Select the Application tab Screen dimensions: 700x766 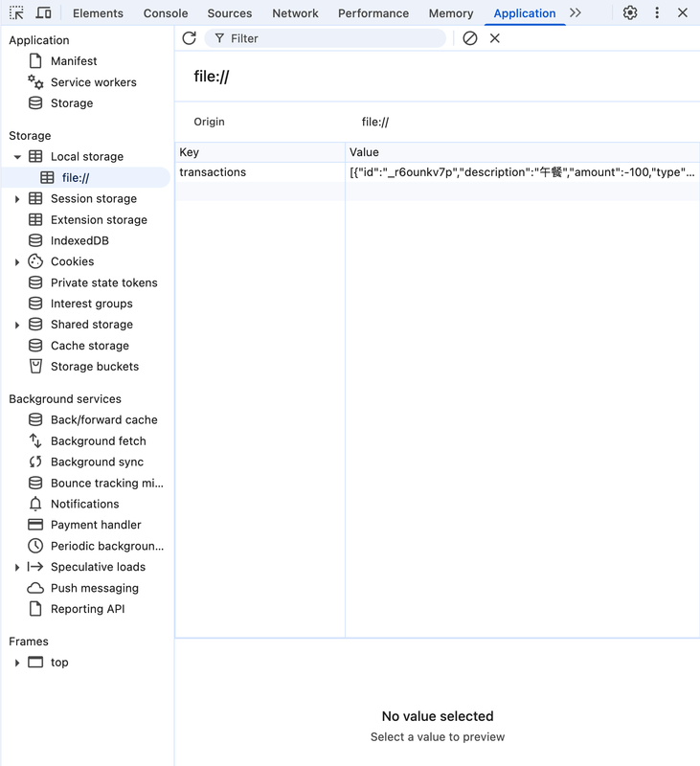[x=524, y=13]
